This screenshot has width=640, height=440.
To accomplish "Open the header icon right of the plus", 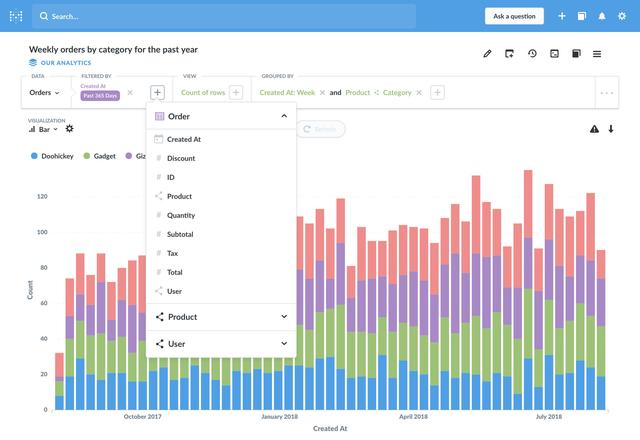I will (582, 16).
